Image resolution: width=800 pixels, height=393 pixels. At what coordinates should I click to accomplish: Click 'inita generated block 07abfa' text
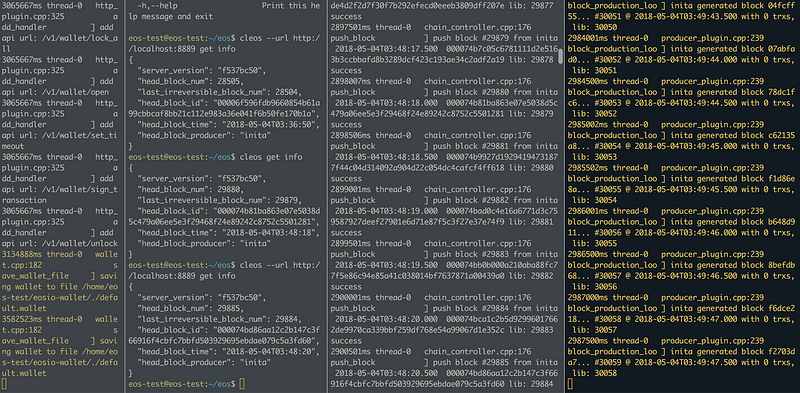pos(733,48)
